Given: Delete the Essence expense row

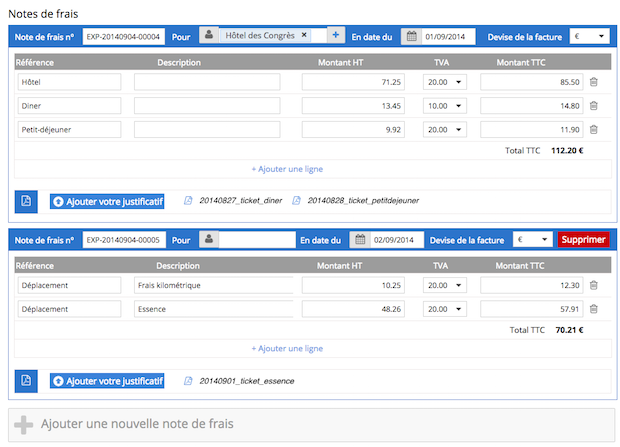Looking at the screenshot, I should tap(593, 309).
